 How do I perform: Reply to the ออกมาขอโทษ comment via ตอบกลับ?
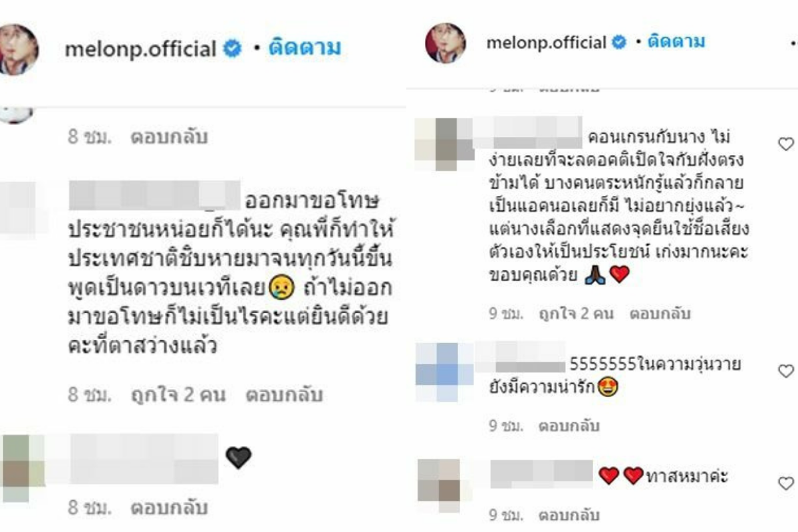tap(285, 395)
